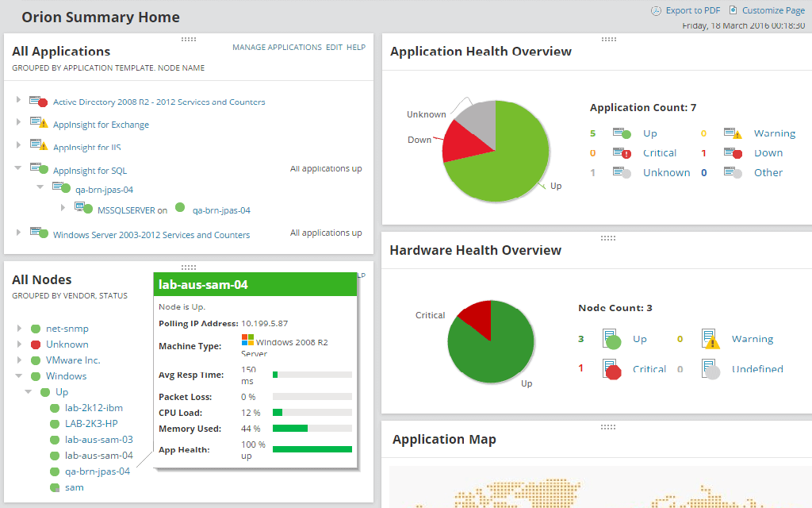
Task: Expand the VMware Inc. node group
Action: (17, 360)
